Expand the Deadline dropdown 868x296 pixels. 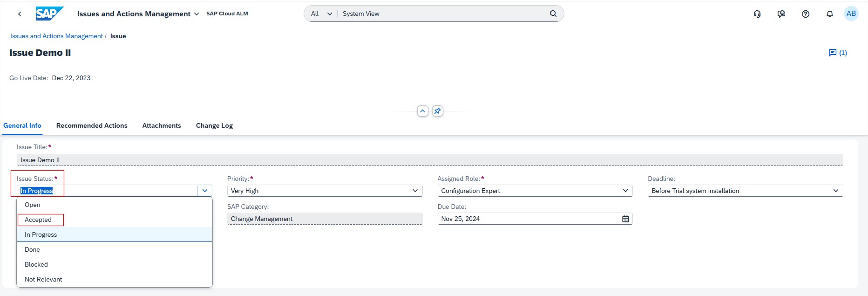point(835,191)
